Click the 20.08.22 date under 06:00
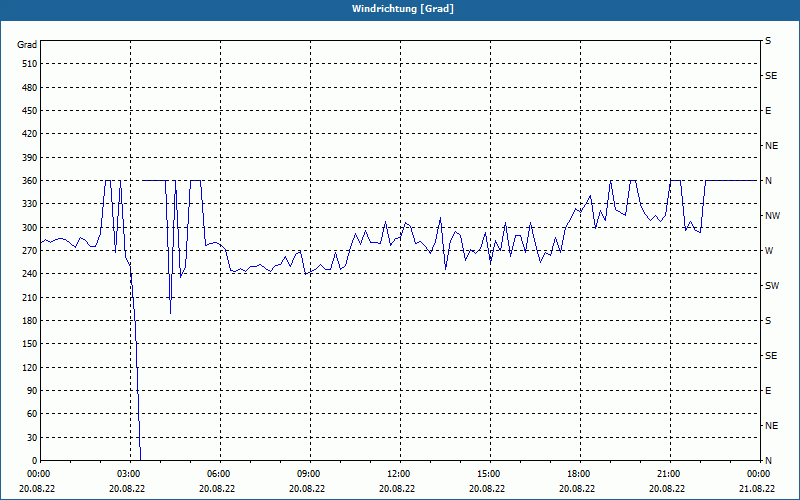This screenshot has width=800, height=500. click(x=217, y=488)
